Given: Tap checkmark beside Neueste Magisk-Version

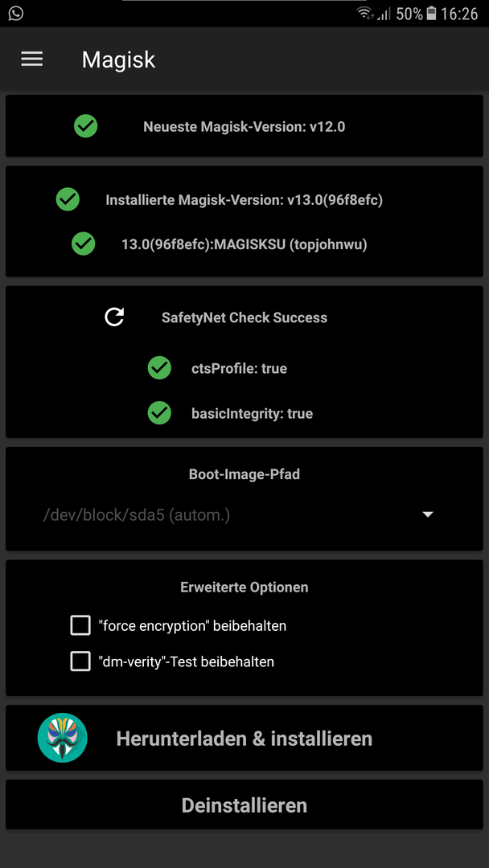Looking at the screenshot, I should coord(86,126).
